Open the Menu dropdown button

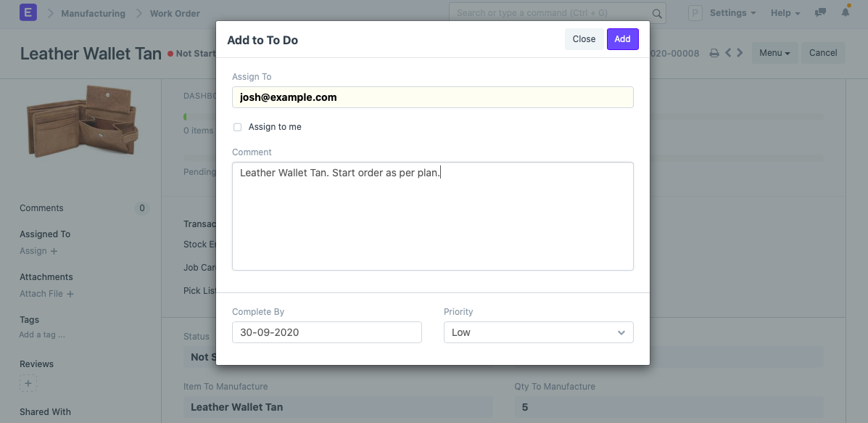[774, 52]
